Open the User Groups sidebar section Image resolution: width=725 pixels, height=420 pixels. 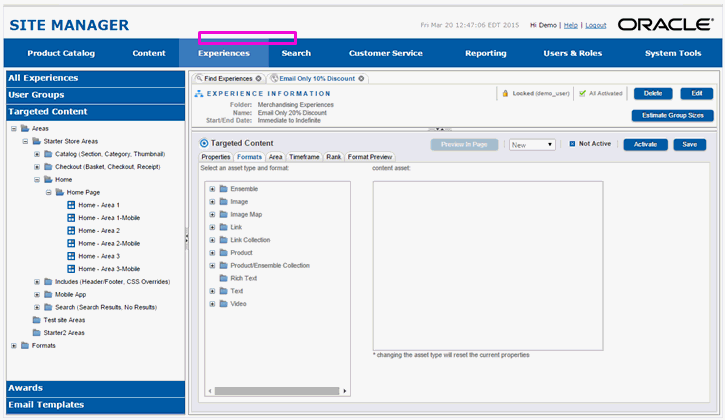click(96, 95)
